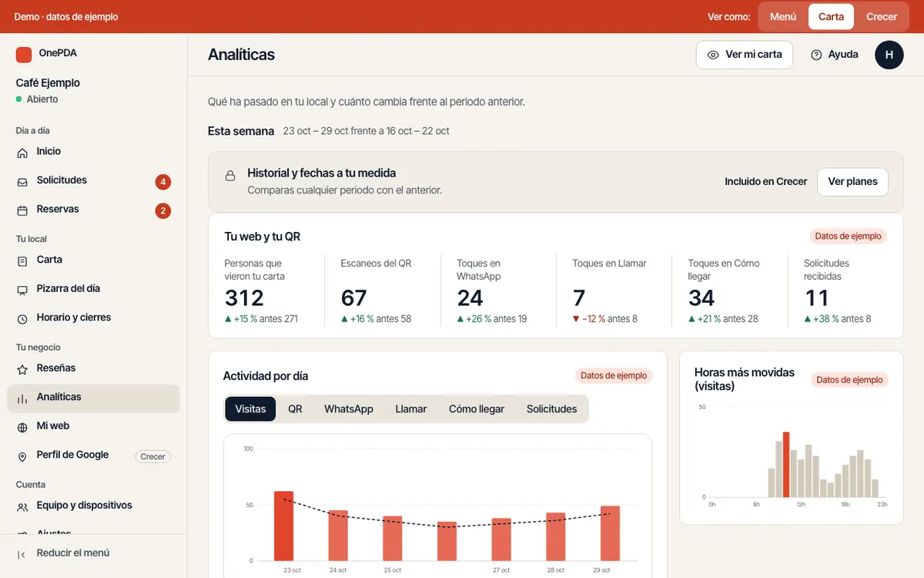Click the Analíticas bar chart icon
924x578 pixels.
tap(22, 398)
